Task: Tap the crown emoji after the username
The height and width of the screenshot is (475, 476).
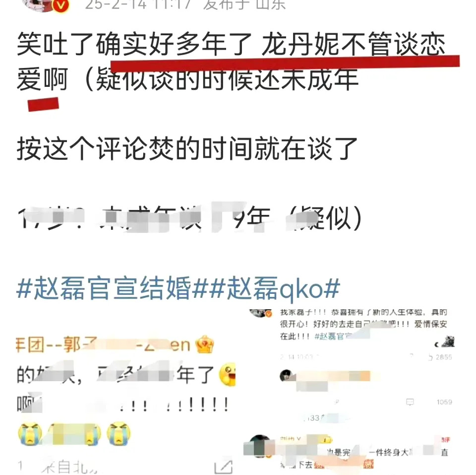Action: 205,344
